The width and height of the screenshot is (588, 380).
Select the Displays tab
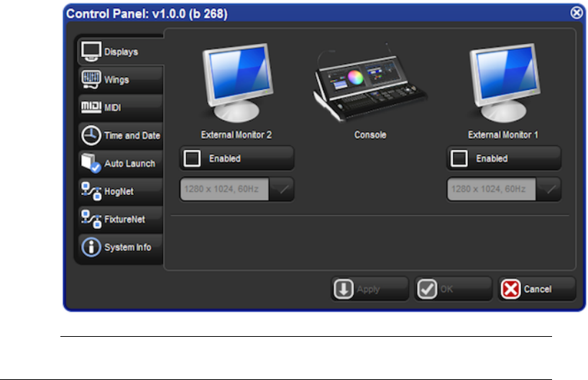click(x=121, y=51)
